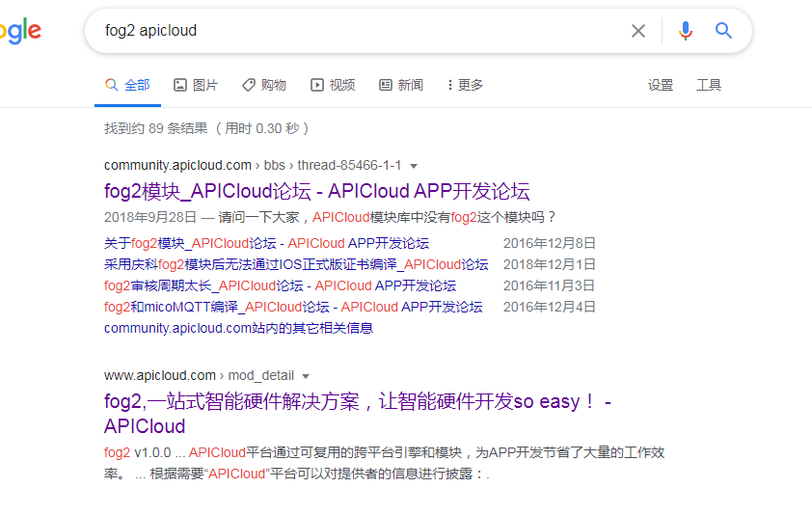Click the date 2016年12月4日
812x515 pixels.
coord(550,308)
